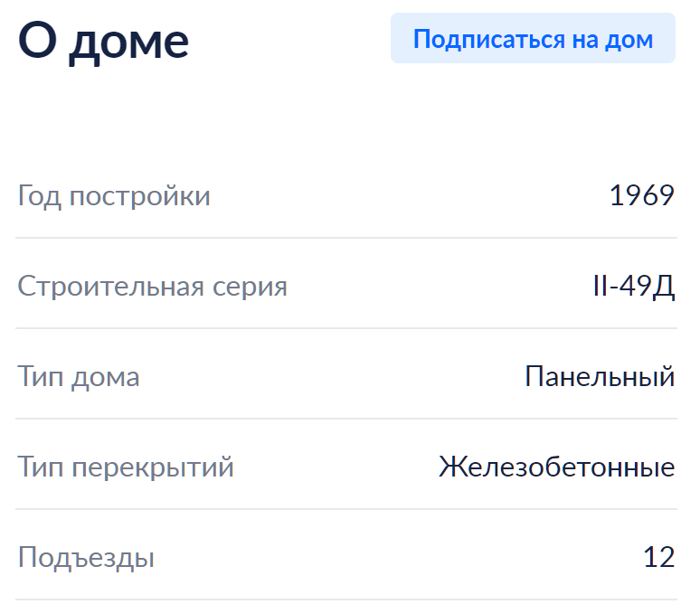Click the Подъезды label

tap(86, 558)
